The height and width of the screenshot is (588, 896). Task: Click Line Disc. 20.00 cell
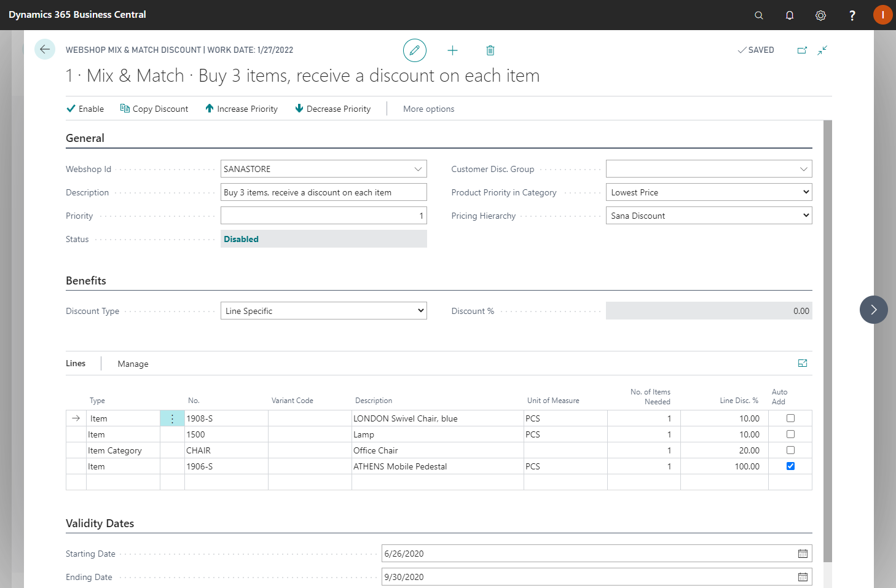(x=724, y=450)
